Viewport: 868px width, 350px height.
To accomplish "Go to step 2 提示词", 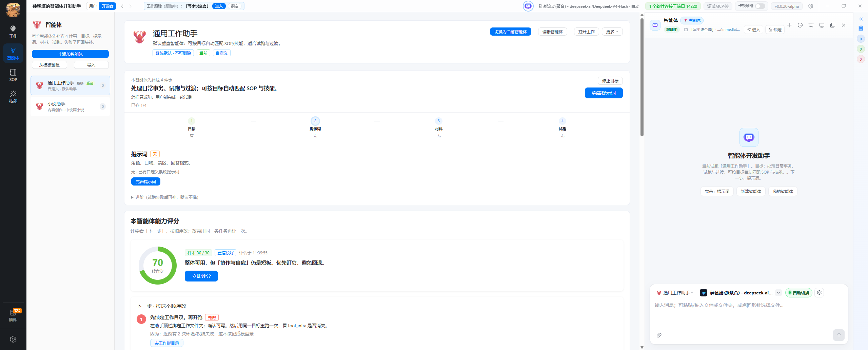I will pos(315,128).
